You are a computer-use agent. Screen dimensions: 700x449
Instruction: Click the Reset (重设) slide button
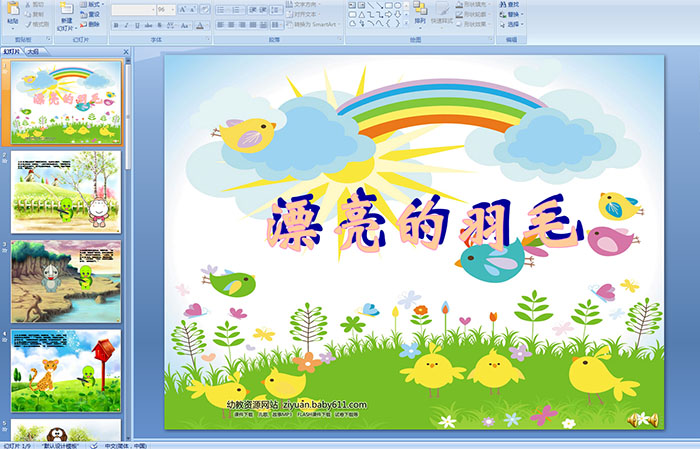point(92,15)
